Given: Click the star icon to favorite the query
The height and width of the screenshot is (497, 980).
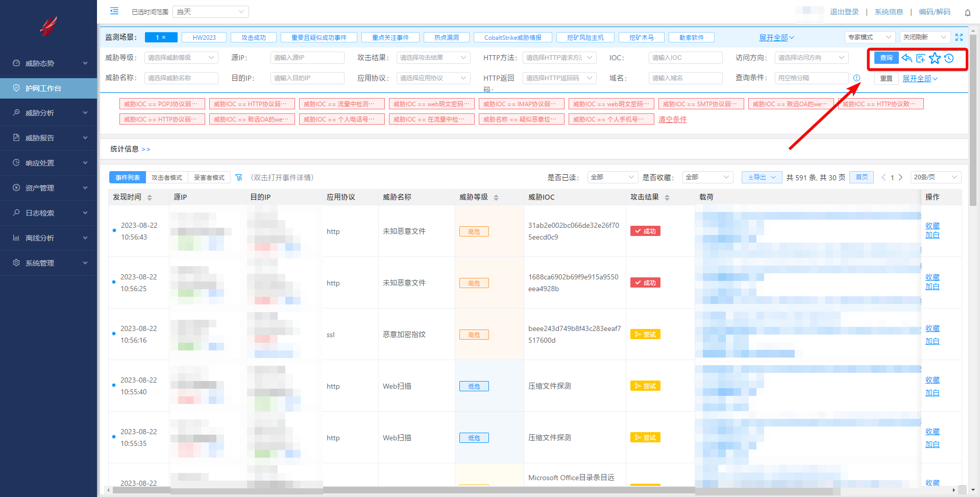Looking at the screenshot, I should click(935, 58).
